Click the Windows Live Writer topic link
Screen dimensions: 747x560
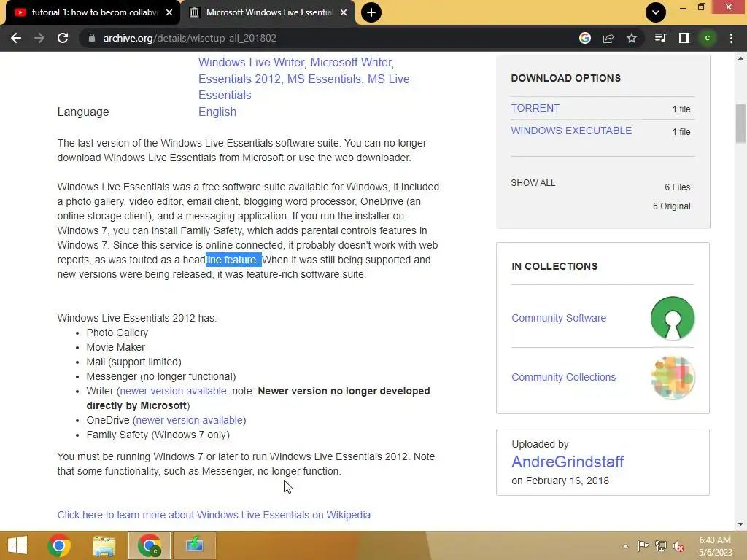point(252,63)
